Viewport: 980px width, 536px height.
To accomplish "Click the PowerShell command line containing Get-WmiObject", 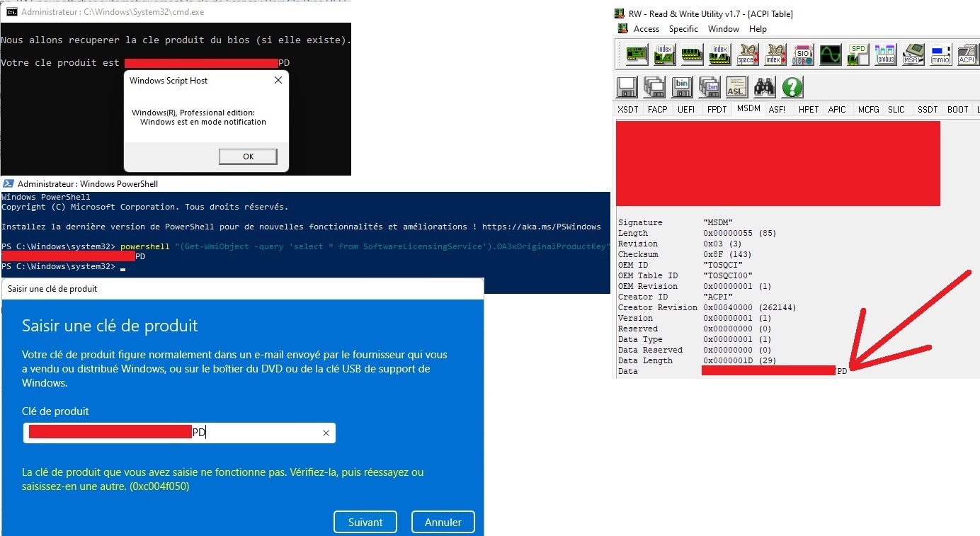I will pyautogui.click(x=306, y=246).
